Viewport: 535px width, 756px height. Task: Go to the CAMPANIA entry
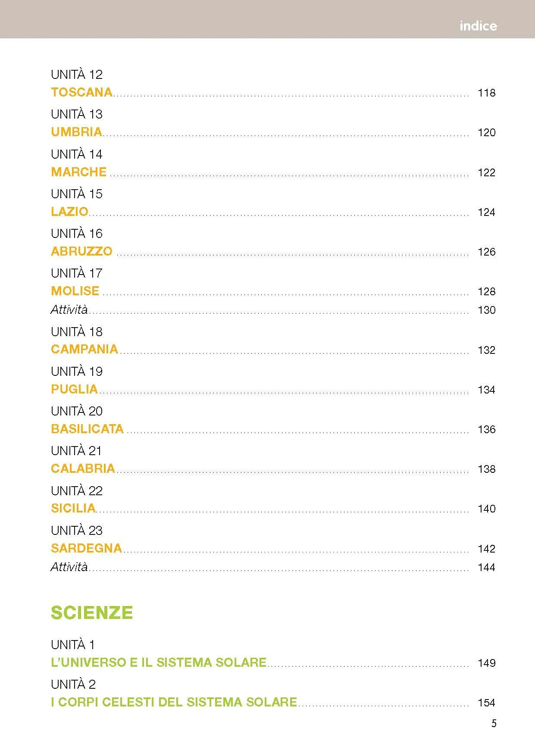tap(84, 349)
